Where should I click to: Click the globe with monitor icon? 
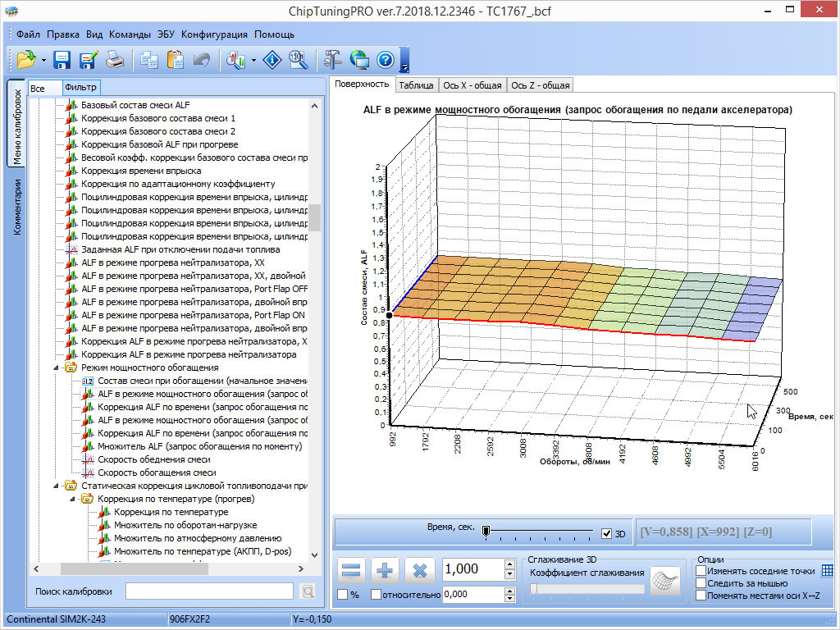tap(359, 59)
